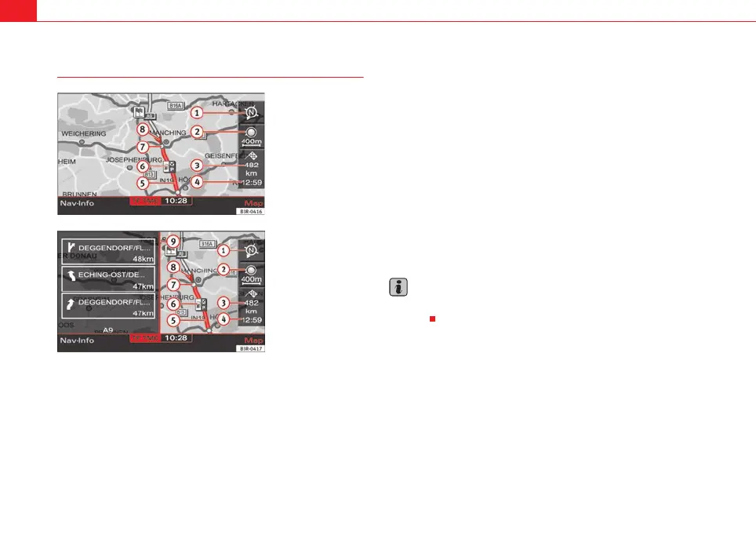Tap the A9 label below the manoeuvre list
This screenshot has height=535, width=756.
tap(108, 330)
